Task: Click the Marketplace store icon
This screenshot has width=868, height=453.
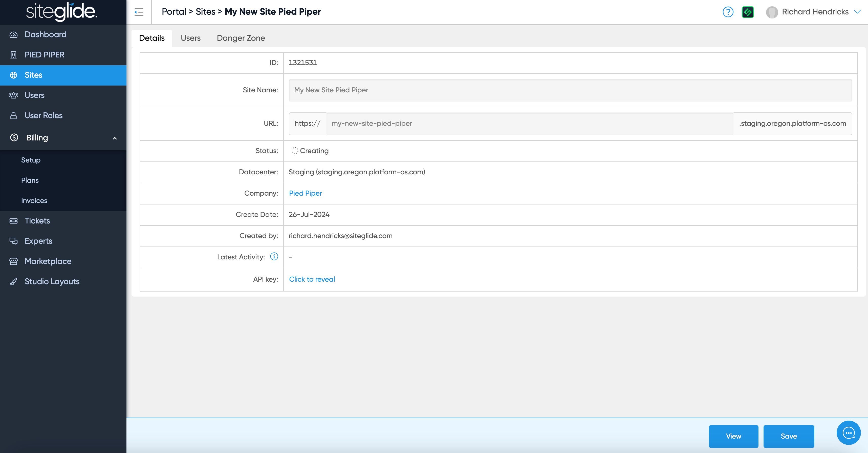Action: pos(13,261)
